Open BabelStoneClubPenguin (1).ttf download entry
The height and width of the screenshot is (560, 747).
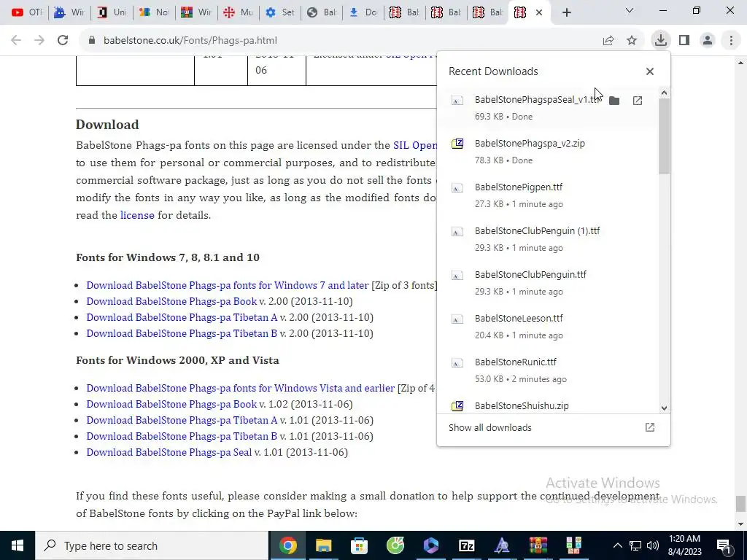point(548,239)
